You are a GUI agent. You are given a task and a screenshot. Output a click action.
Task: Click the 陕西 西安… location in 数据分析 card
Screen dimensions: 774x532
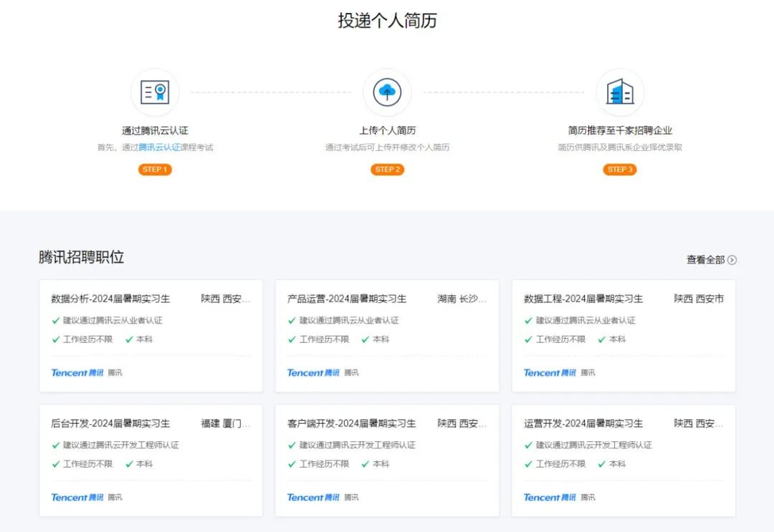click(x=226, y=299)
